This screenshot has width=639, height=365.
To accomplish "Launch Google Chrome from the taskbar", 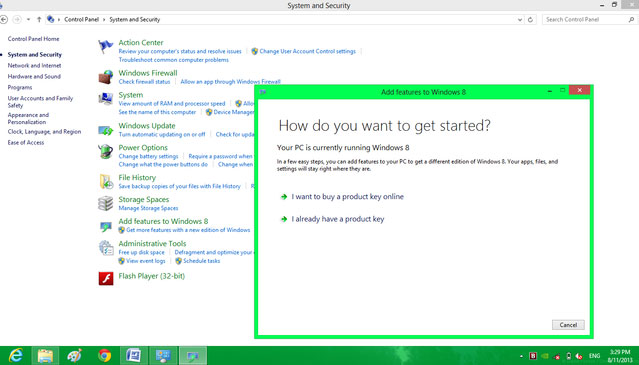I will click(x=104, y=356).
